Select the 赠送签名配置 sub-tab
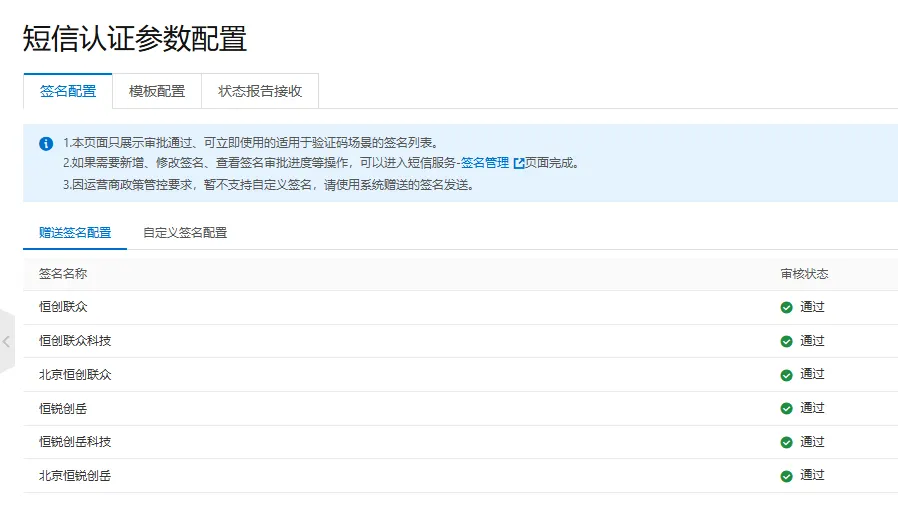 pos(75,232)
